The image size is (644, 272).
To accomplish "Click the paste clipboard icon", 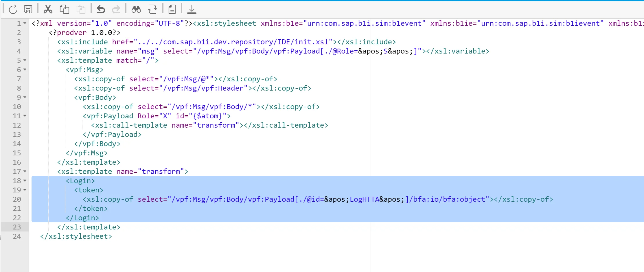I will (81, 9).
